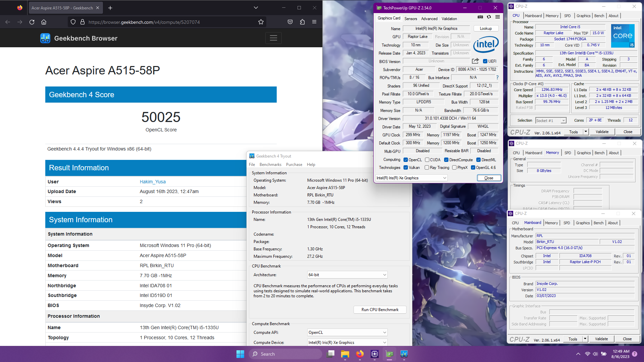Show hidden tray icons chevron

(x=578, y=354)
